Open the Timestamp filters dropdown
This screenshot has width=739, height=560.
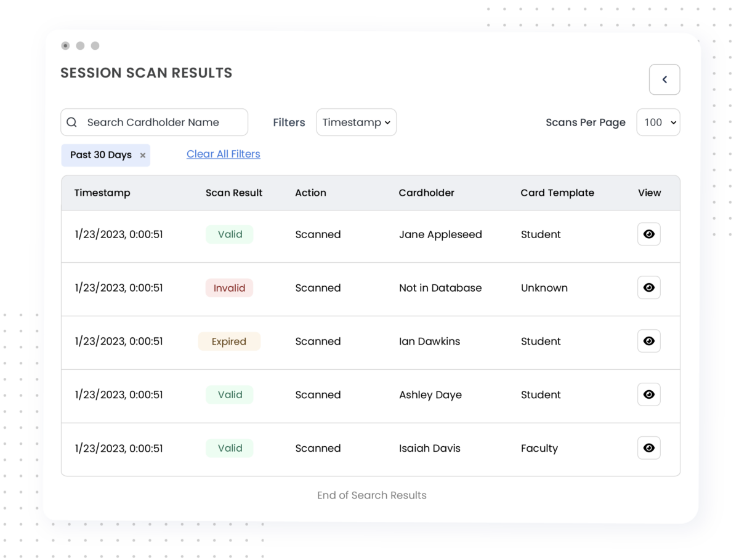tap(356, 122)
